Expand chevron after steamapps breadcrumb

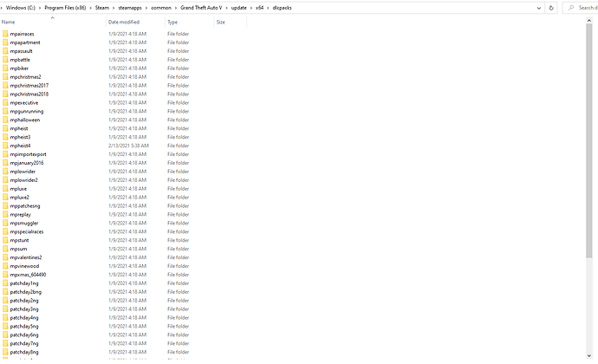[x=146, y=8]
